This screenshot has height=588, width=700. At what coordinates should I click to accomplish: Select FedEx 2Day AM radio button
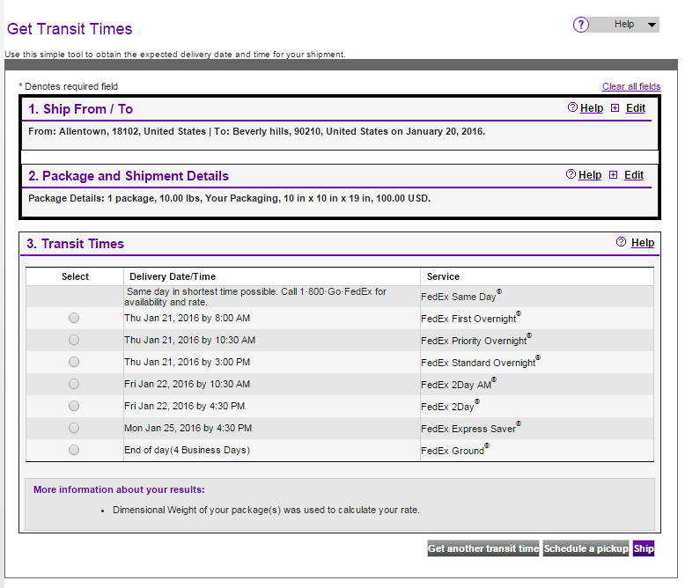point(74,384)
